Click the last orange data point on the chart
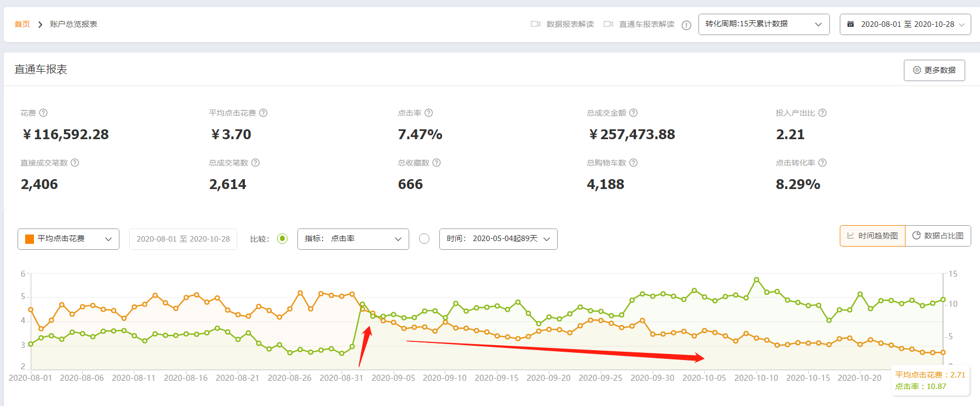This screenshot has width=980, height=406. point(943,352)
